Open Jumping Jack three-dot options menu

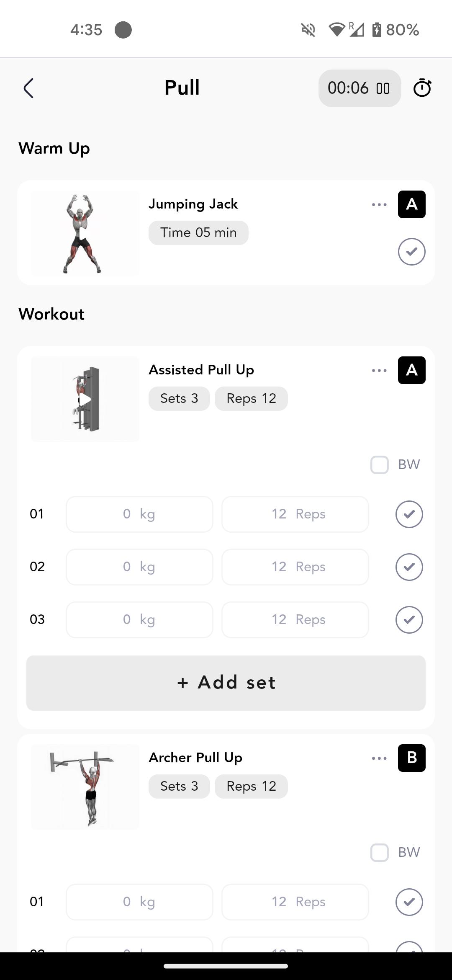379,205
